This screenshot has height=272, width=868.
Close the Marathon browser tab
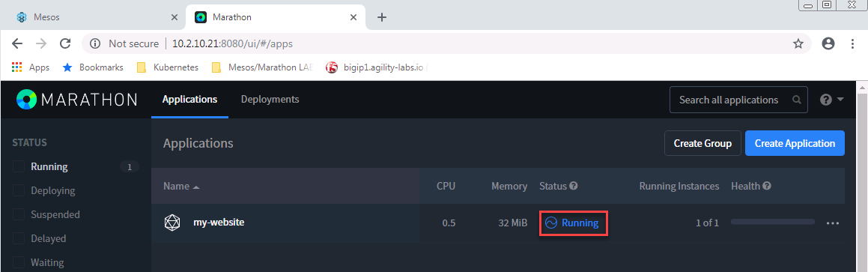(x=353, y=17)
